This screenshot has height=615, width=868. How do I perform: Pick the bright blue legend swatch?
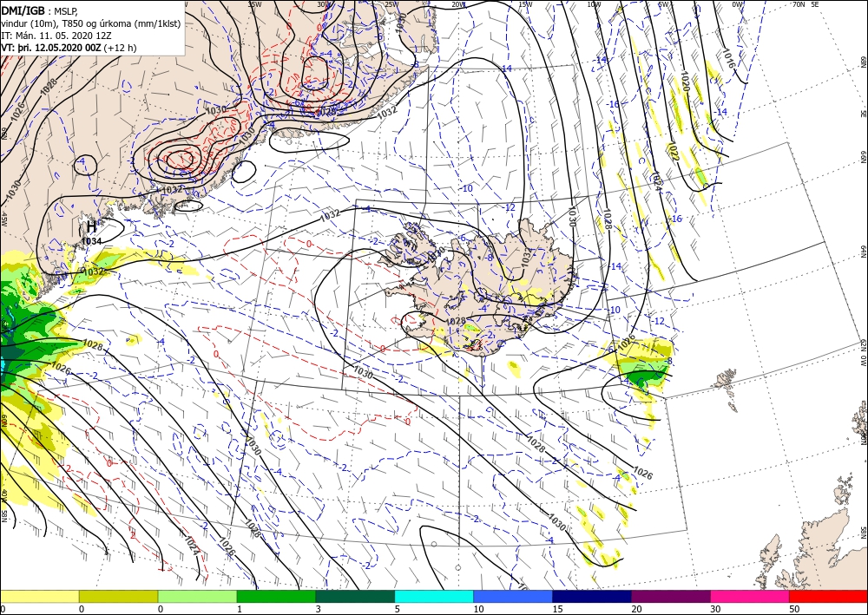click(513, 596)
